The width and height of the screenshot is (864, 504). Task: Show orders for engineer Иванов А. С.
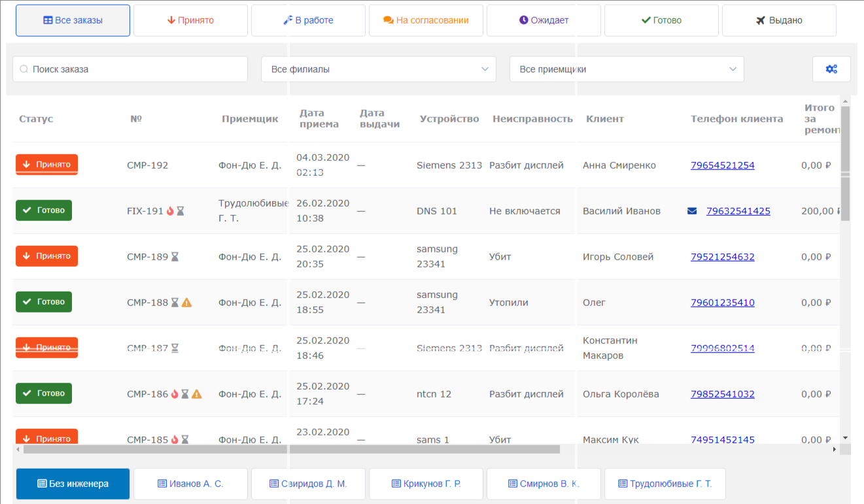pos(190,484)
